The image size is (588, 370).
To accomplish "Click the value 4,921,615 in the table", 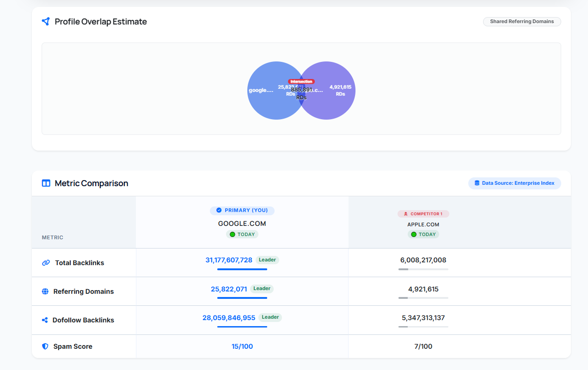I will pyautogui.click(x=423, y=289).
